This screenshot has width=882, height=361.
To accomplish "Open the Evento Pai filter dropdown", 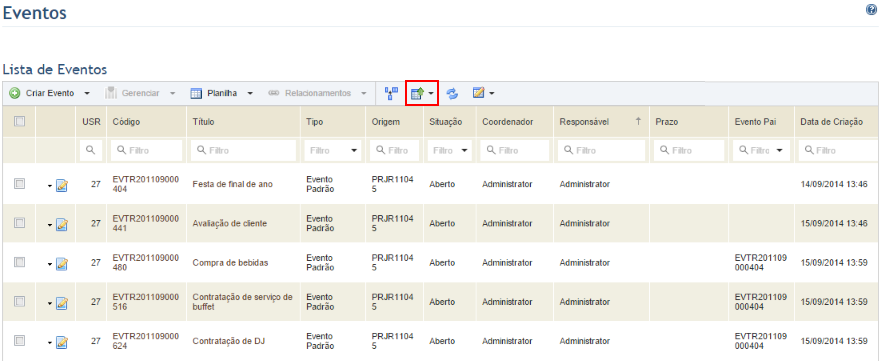I will click(x=780, y=151).
